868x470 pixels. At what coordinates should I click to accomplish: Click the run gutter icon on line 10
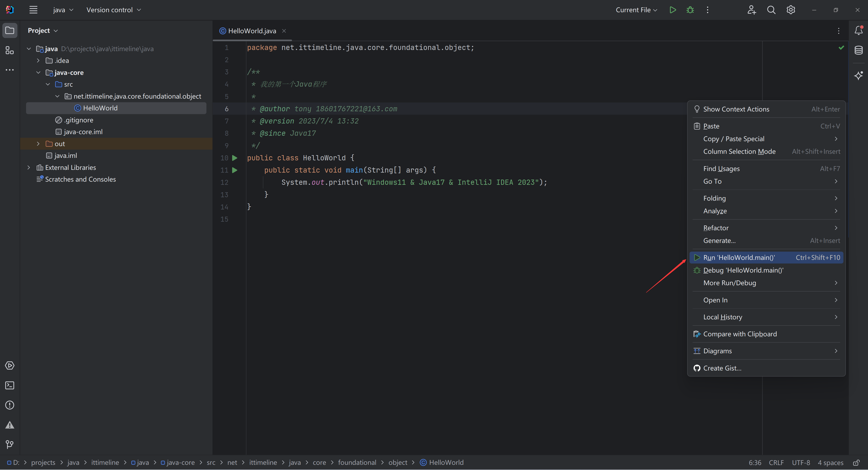click(235, 158)
